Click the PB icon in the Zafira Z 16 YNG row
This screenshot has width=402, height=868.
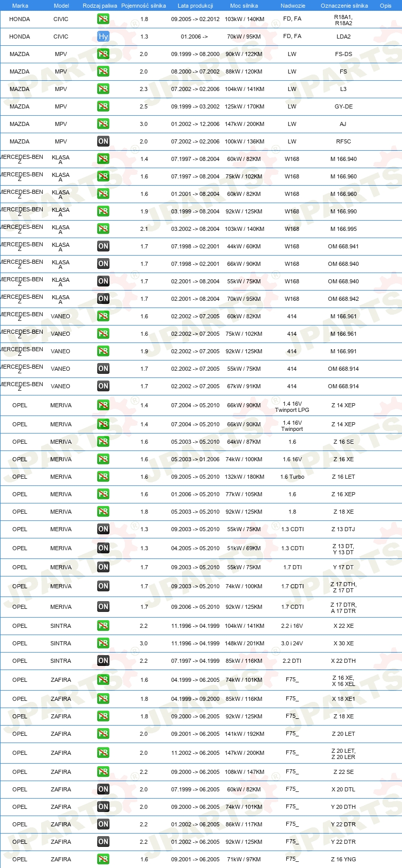pyautogui.click(x=103, y=859)
